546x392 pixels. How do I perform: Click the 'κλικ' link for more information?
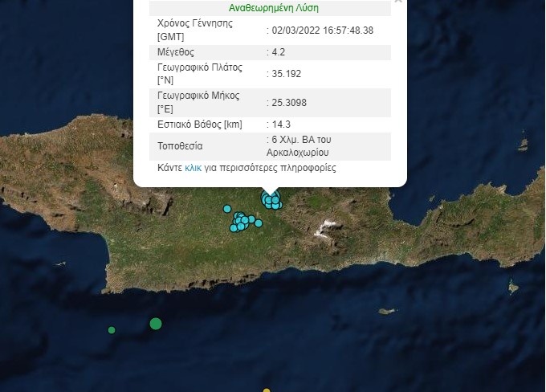point(193,169)
